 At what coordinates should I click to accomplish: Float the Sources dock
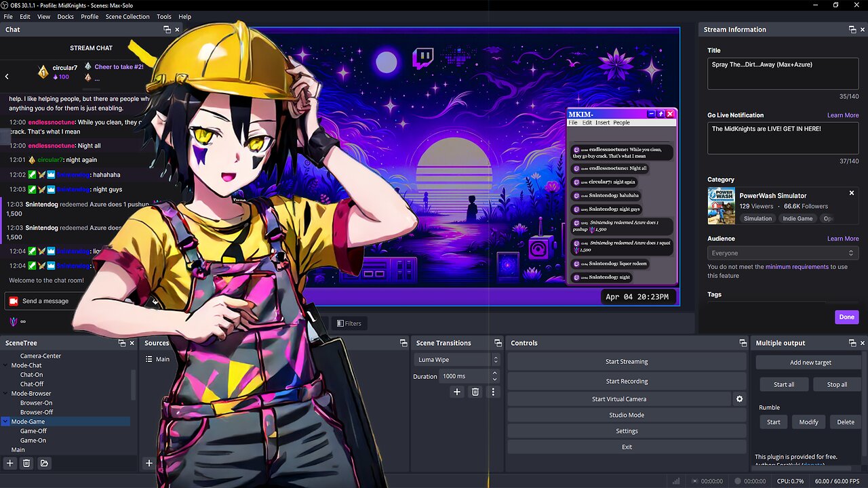(x=403, y=343)
